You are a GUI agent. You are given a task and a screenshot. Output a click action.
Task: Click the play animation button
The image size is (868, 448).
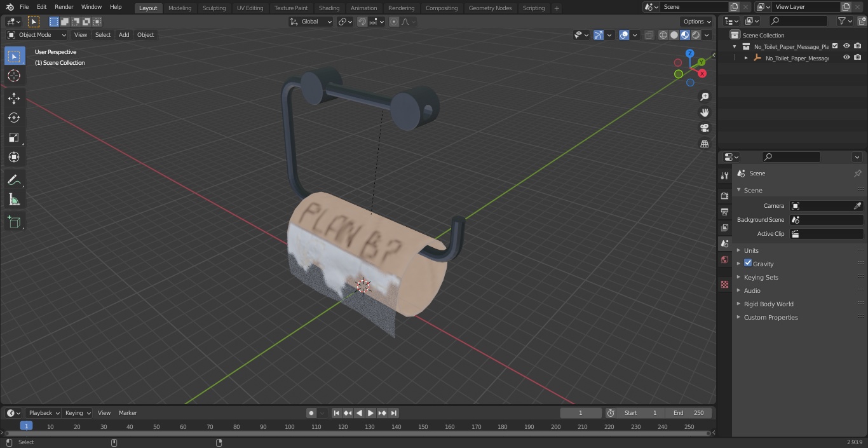(371, 413)
